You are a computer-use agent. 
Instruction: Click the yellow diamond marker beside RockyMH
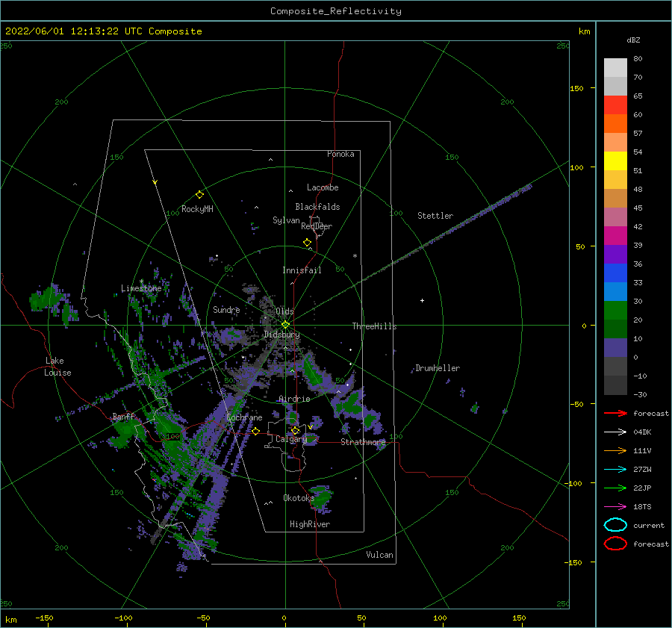pos(199,195)
